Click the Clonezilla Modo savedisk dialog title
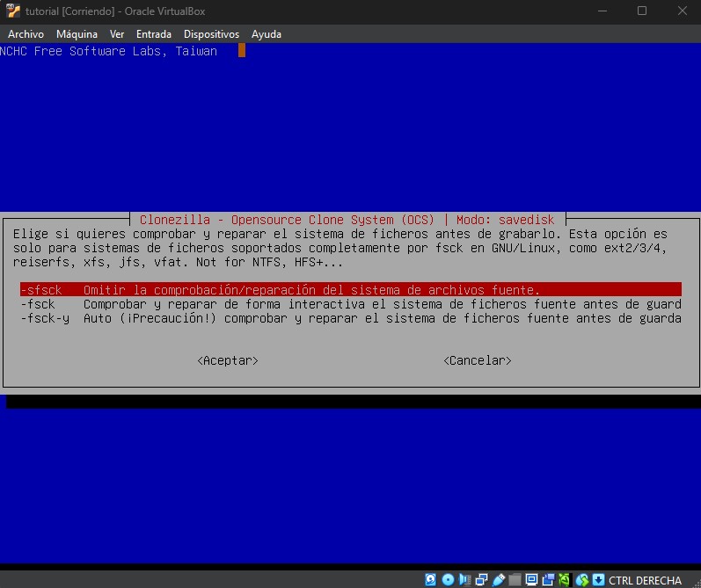The width and height of the screenshot is (701, 588). [x=347, y=220]
